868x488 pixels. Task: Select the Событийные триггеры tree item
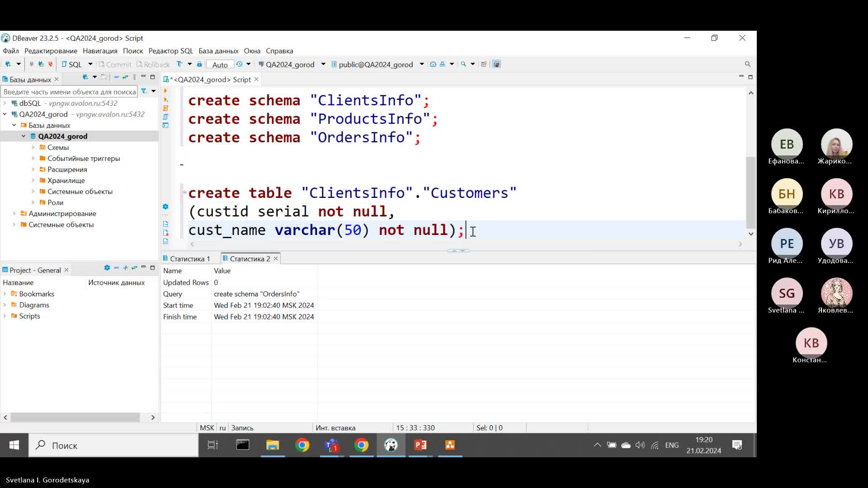(84, 159)
